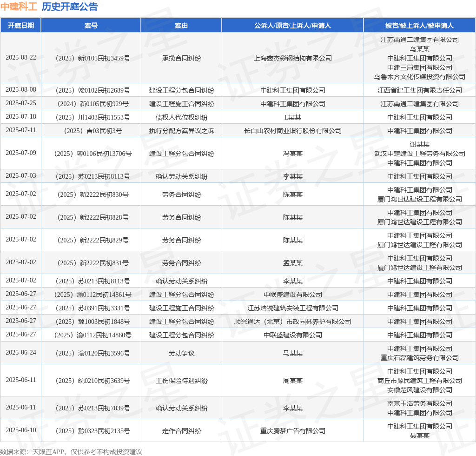Click case number (2025)苏0213民初7039号
476x456 pixels.
91,408
